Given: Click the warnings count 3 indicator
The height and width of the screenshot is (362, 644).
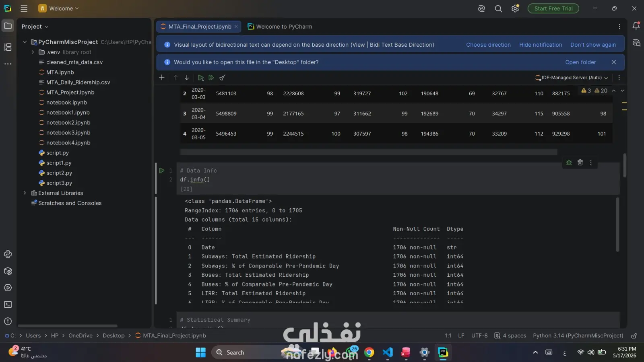Looking at the screenshot, I should (x=586, y=91).
